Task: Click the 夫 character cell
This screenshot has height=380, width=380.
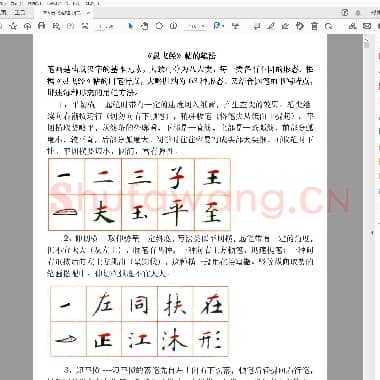Action: [103, 213]
